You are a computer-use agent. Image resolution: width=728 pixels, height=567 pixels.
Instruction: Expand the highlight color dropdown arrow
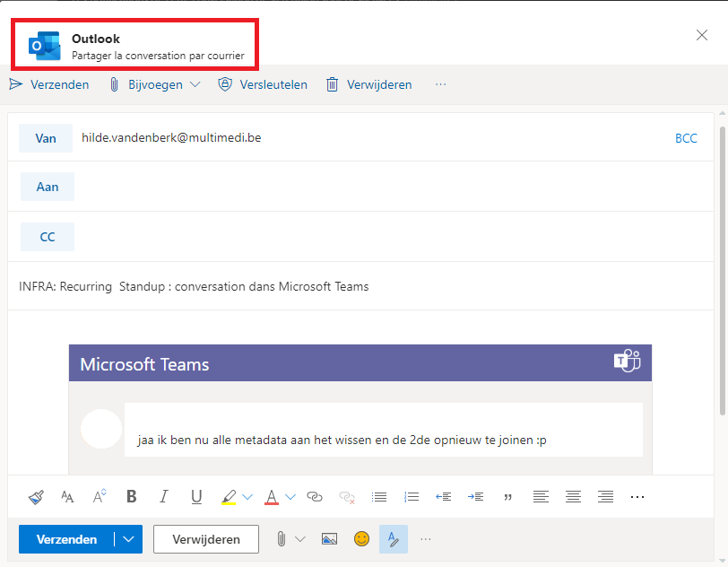coord(247,497)
